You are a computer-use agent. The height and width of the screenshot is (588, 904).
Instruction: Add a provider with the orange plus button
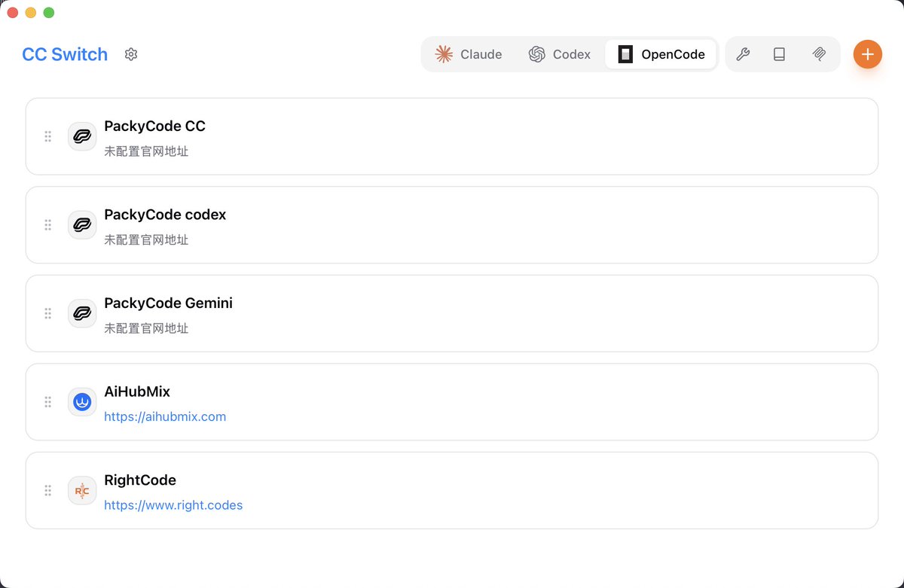(x=868, y=54)
